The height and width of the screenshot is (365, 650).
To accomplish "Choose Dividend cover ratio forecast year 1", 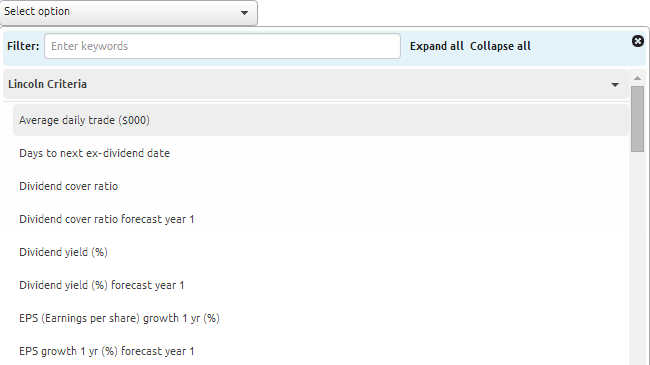I will (x=320, y=219).
